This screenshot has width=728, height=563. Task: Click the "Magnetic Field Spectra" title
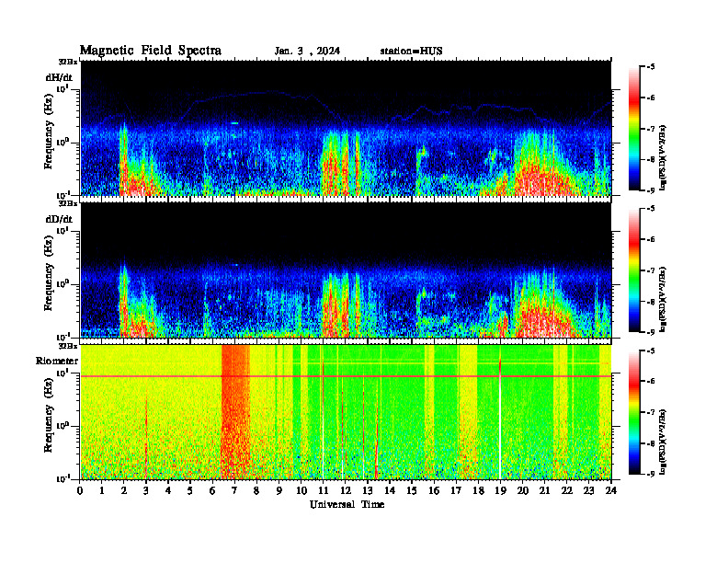click(x=151, y=51)
